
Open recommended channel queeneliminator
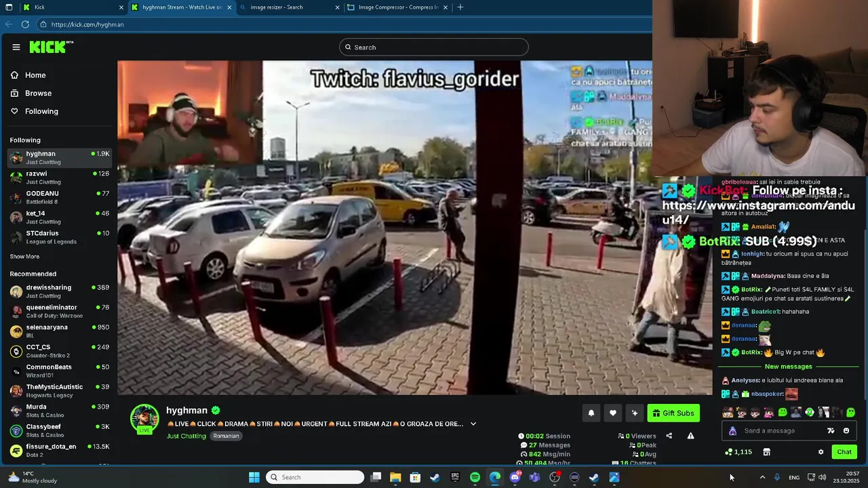click(x=60, y=311)
